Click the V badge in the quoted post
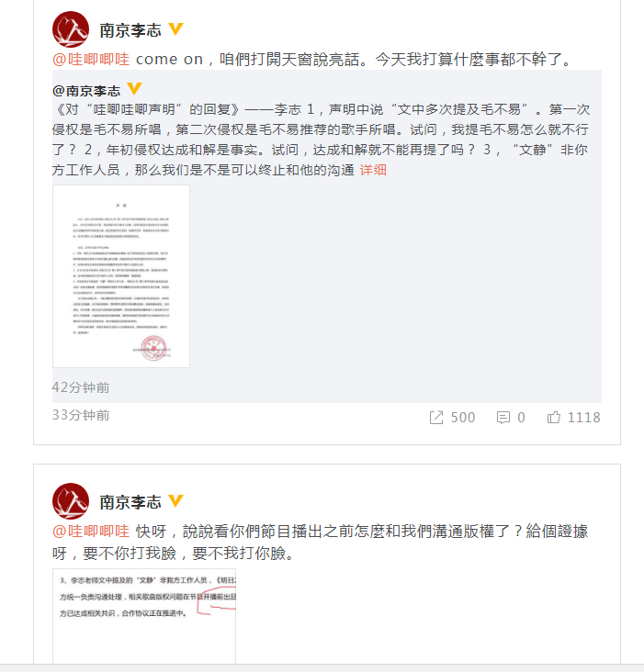This screenshot has width=644, height=672. (x=135, y=89)
